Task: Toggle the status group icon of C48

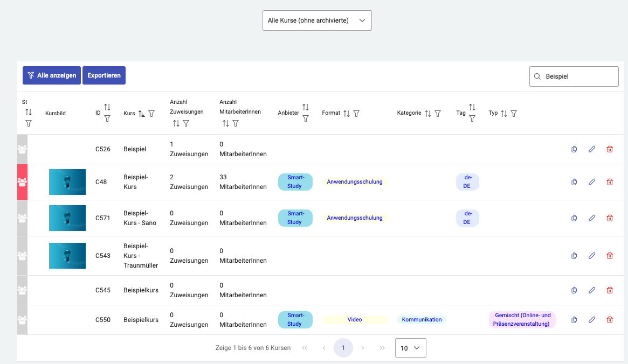Action: coord(22,182)
